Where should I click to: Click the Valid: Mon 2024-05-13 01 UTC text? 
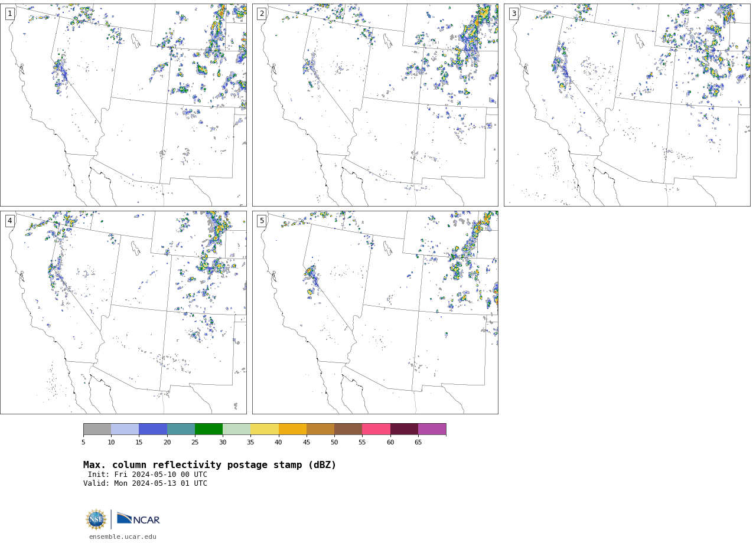145,483
